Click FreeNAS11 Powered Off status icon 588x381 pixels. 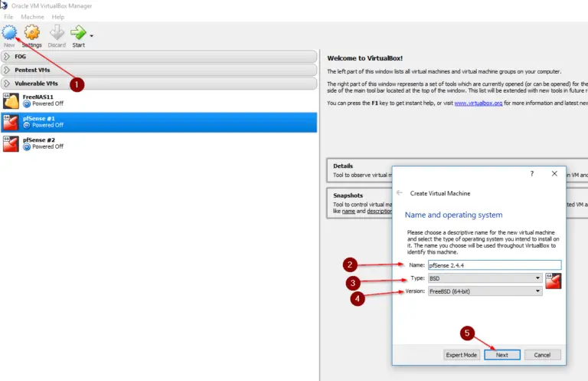[x=27, y=104]
